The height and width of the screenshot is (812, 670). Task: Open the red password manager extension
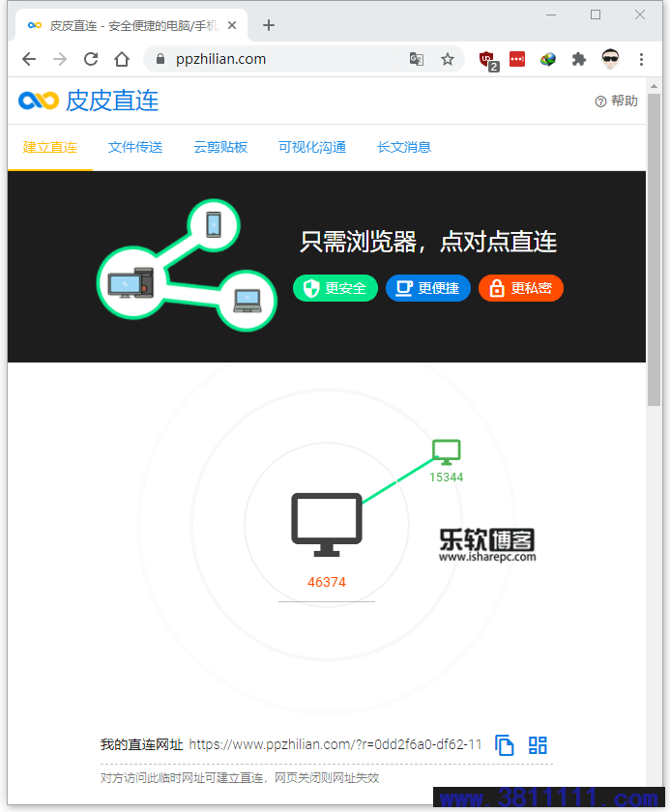517,59
